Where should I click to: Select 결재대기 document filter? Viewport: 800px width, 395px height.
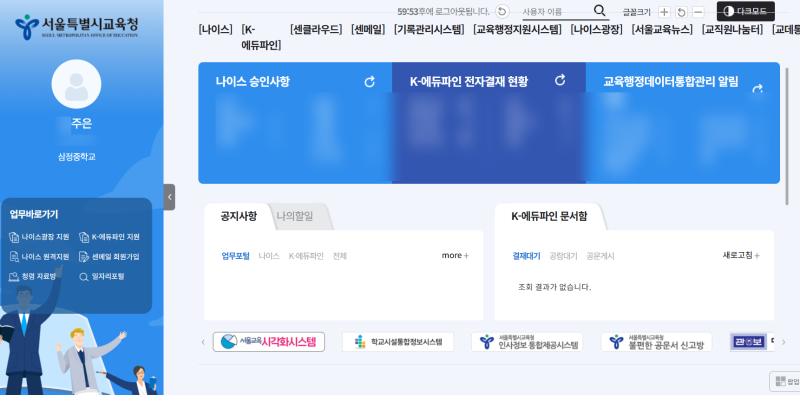click(526, 256)
